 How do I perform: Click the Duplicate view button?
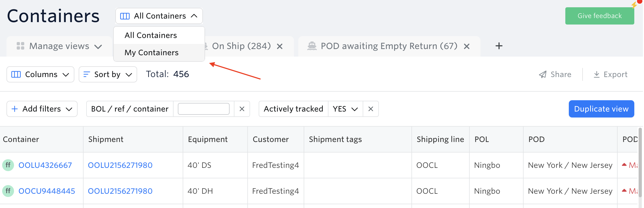tap(601, 109)
